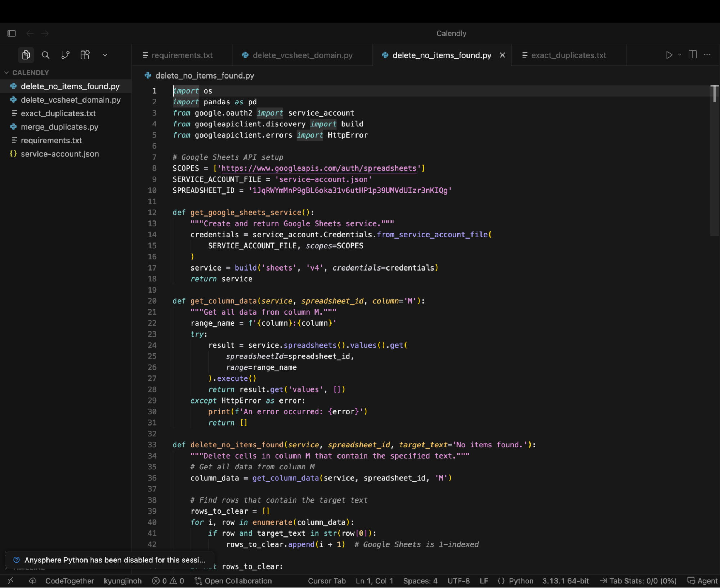Image resolution: width=720 pixels, height=588 pixels.
Task: Click the Anysphere Python disabled notification
Action: point(110,560)
